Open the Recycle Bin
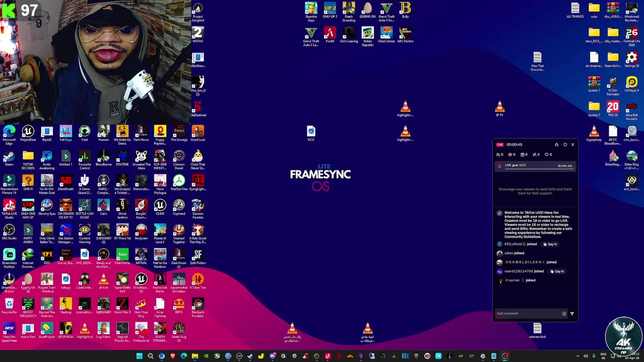 pos(9,306)
